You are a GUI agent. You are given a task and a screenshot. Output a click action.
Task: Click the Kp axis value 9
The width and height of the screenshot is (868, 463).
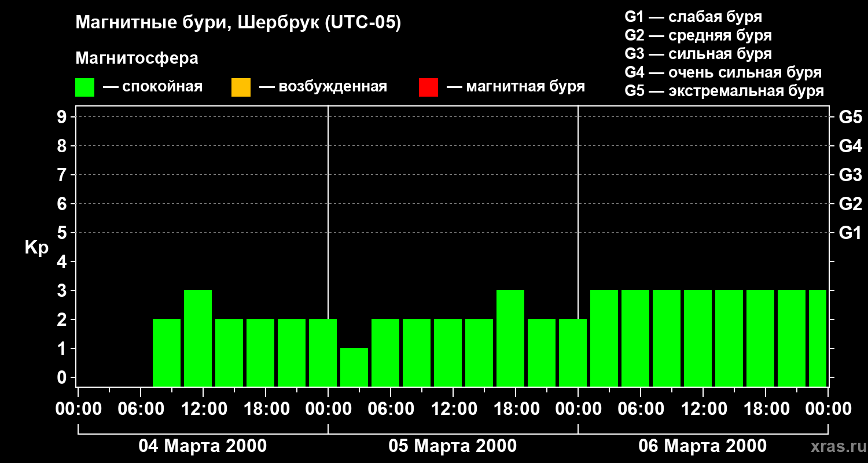[63, 117]
